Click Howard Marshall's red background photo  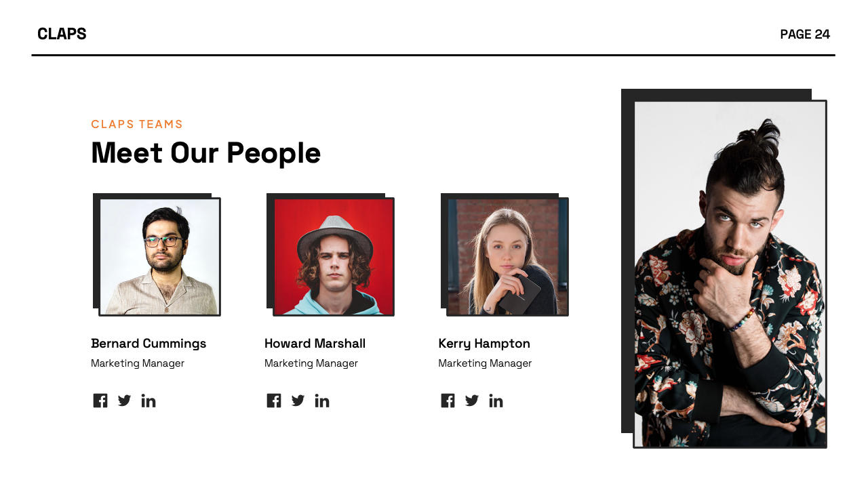pos(334,257)
